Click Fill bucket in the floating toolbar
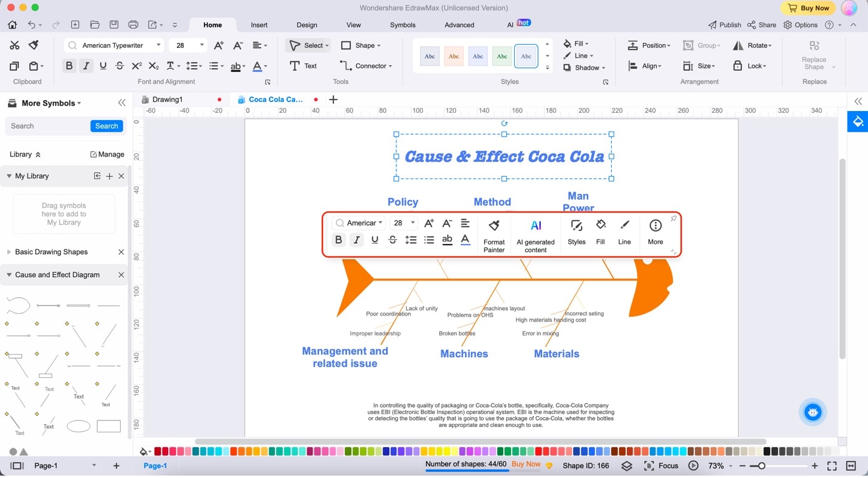Screen dimensions: 868x478 tap(600, 232)
